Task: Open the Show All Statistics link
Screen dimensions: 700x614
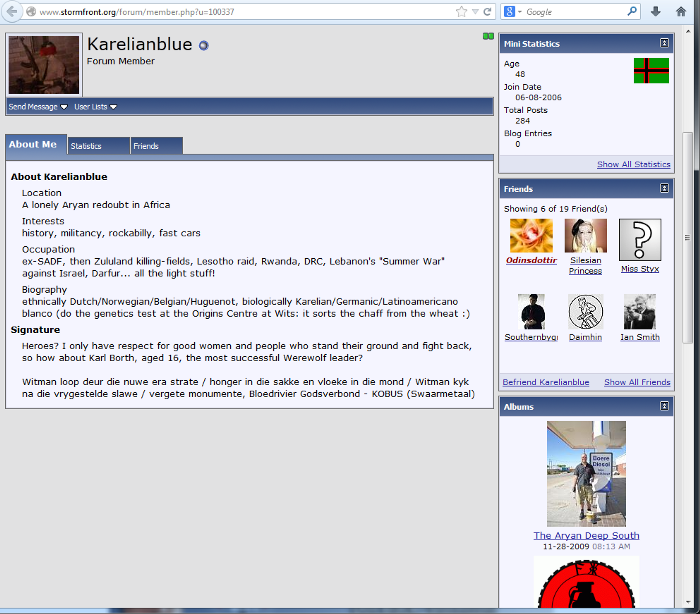Action: point(633,164)
